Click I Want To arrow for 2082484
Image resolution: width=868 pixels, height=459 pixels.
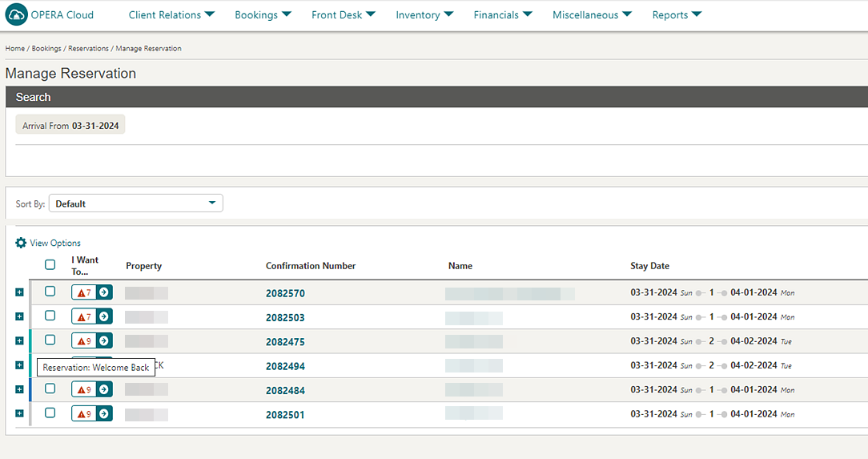tap(104, 390)
